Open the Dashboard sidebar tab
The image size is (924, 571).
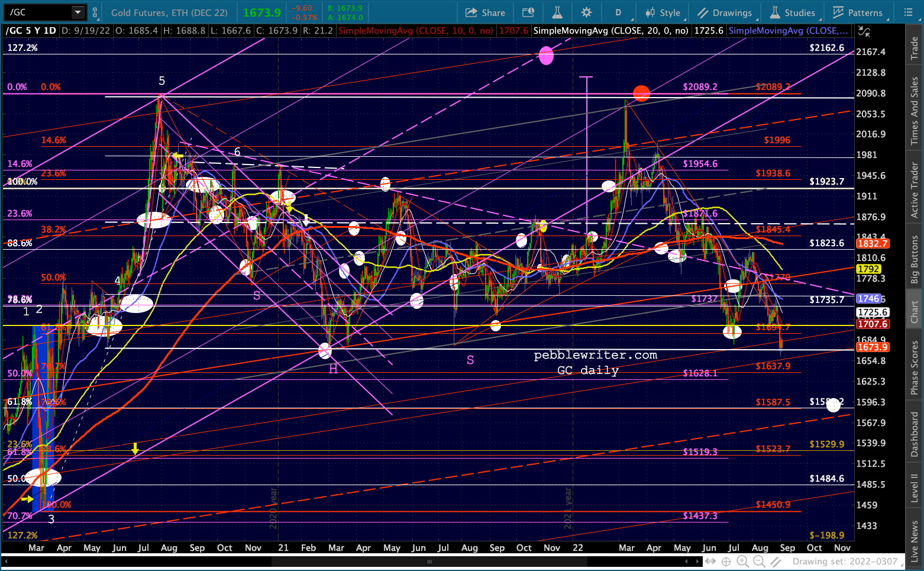(x=915, y=434)
